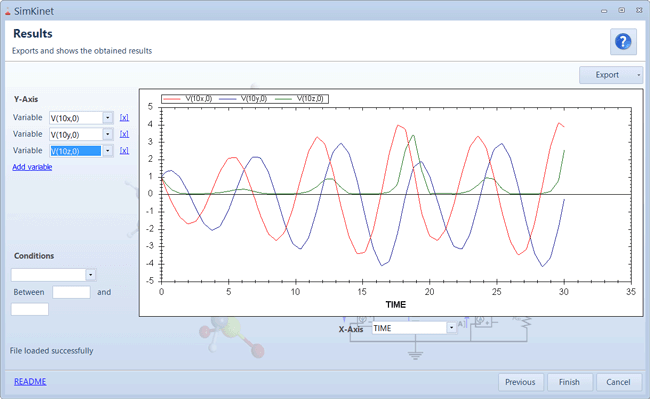The height and width of the screenshot is (399, 650).
Task: Open the X-Axis TIME dropdown
Action: click(451, 328)
